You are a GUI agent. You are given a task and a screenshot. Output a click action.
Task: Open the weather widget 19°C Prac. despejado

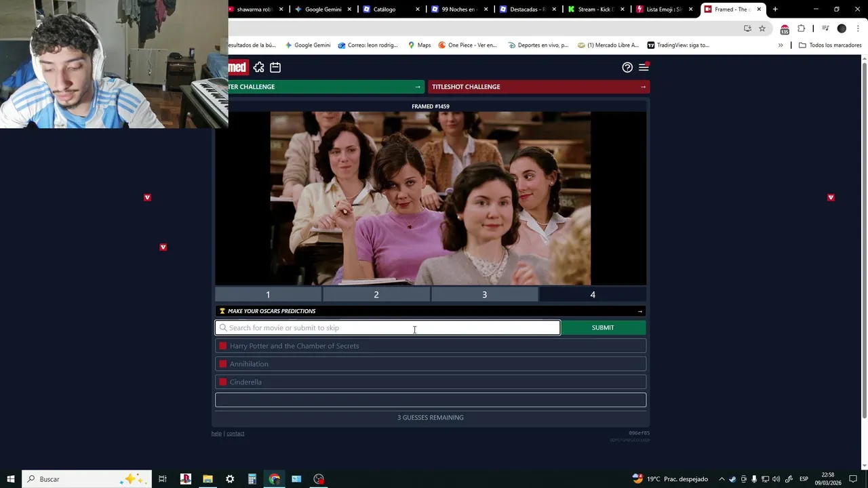(x=670, y=479)
